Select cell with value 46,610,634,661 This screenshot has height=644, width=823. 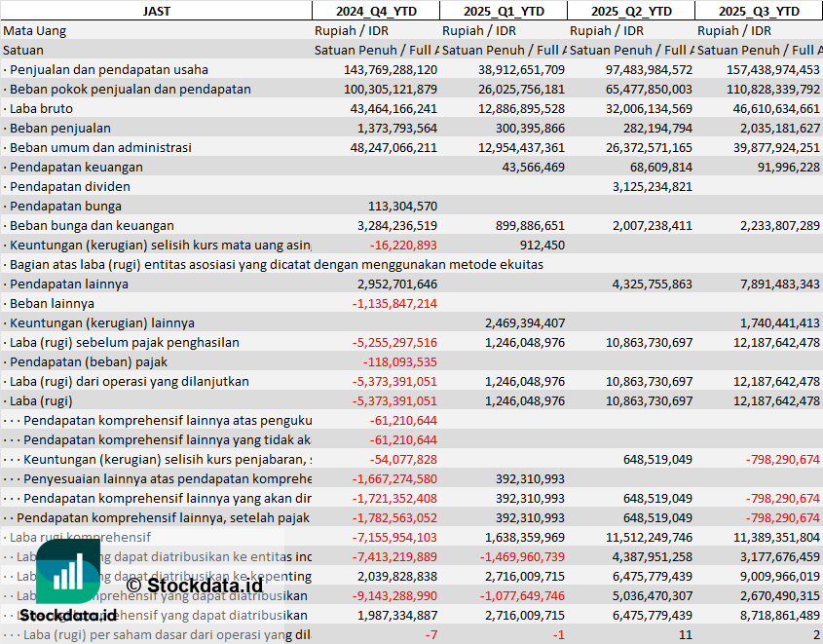click(x=776, y=109)
